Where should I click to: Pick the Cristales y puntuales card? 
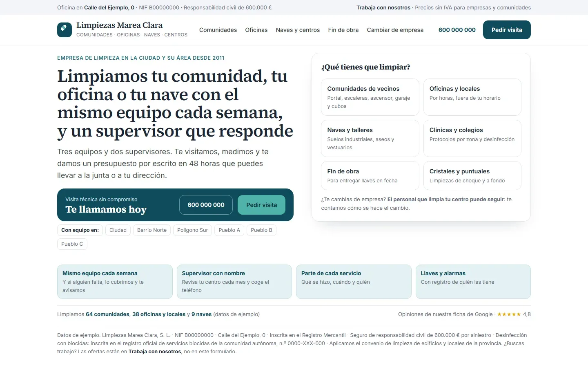click(472, 175)
